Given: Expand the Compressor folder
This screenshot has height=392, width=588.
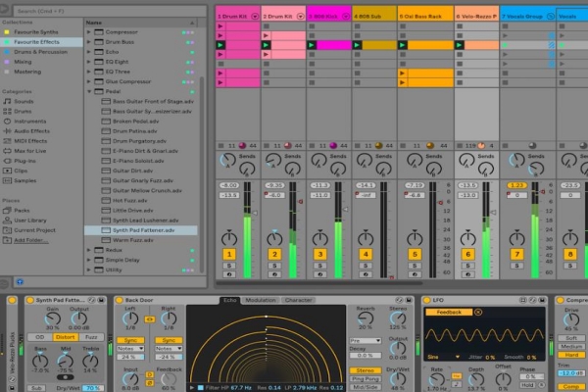Looking at the screenshot, I should (89, 32).
